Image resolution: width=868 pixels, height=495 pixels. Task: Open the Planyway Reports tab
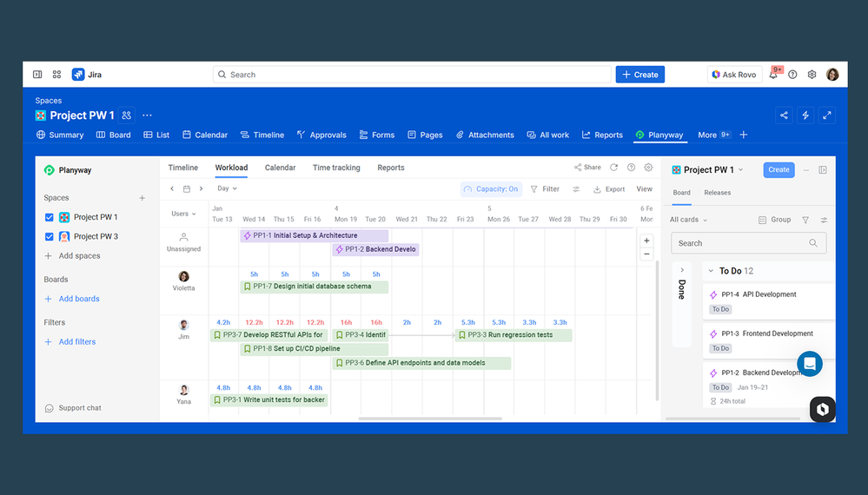[x=391, y=168]
